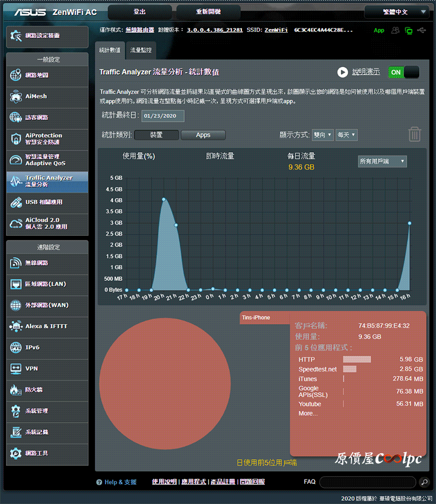The height and width of the screenshot is (504, 436).
Task: Select the devices category button
Action: coord(156,135)
